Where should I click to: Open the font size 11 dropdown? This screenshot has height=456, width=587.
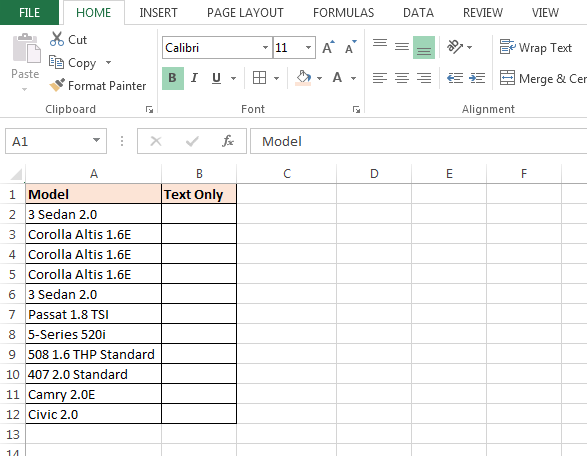click(308, 48)
